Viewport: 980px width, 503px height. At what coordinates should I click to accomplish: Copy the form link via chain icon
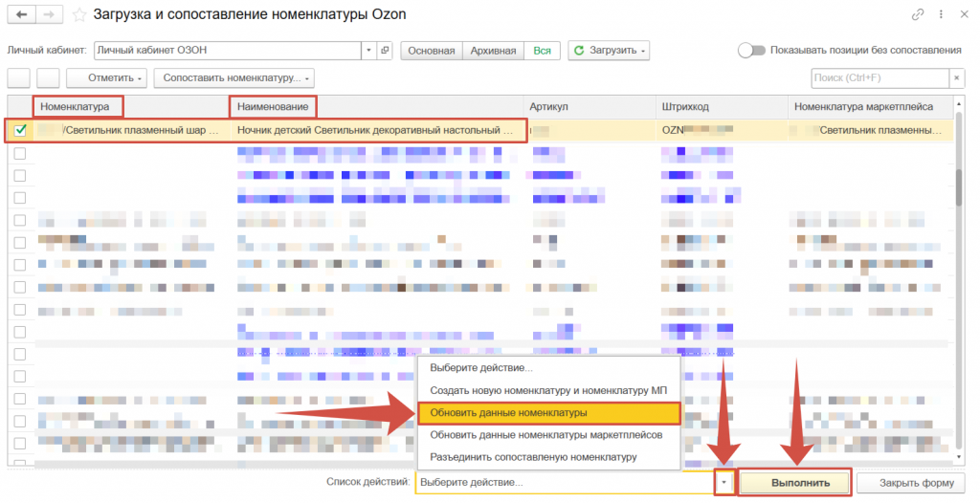[919, 15]
